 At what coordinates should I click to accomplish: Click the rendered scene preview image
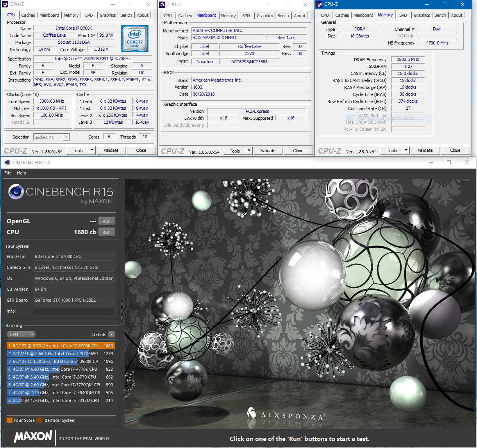click(300, 304)
